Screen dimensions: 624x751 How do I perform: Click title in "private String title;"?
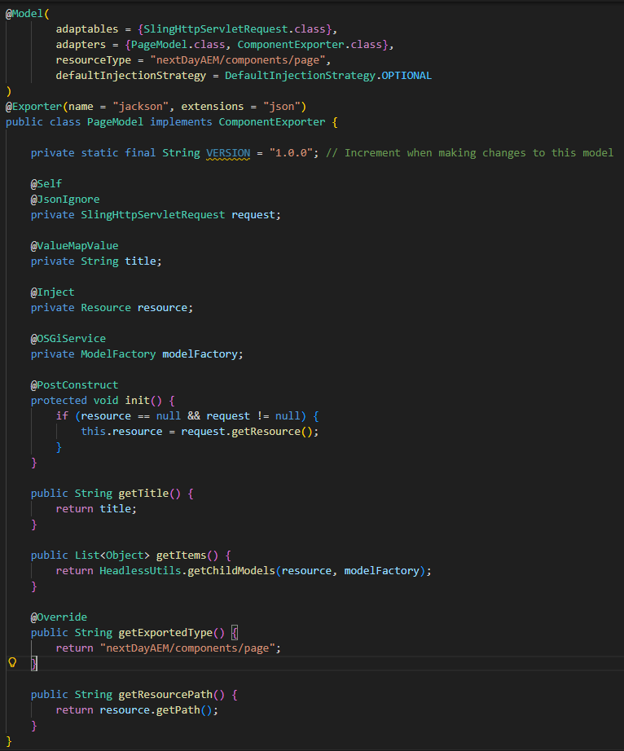(140, 262)
